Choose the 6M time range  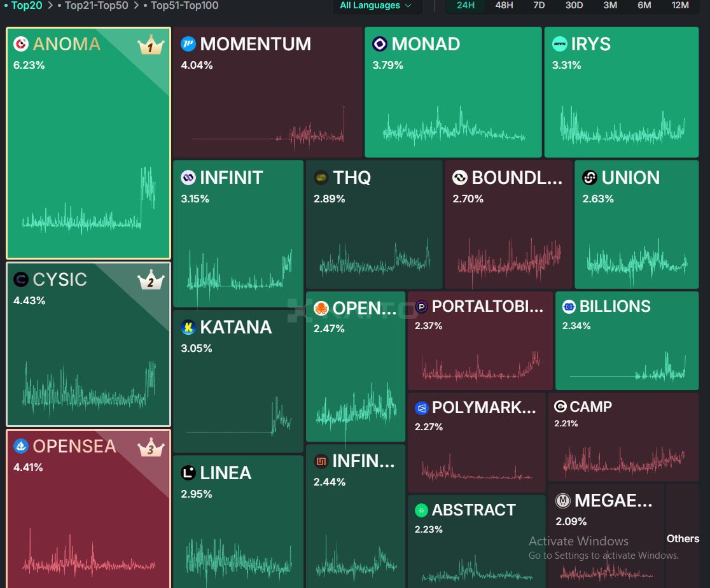(x=644, y=6)
